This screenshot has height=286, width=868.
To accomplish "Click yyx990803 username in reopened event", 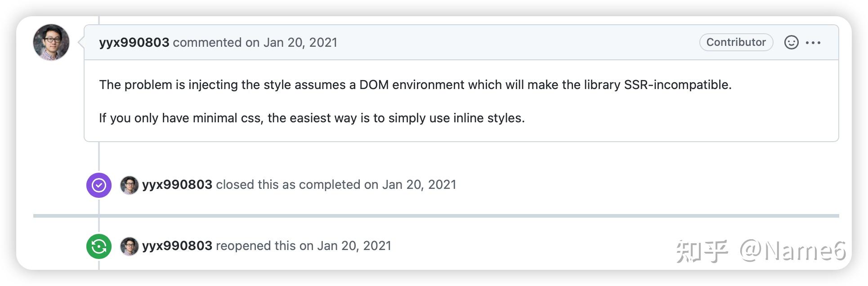I will click(177, 246).
